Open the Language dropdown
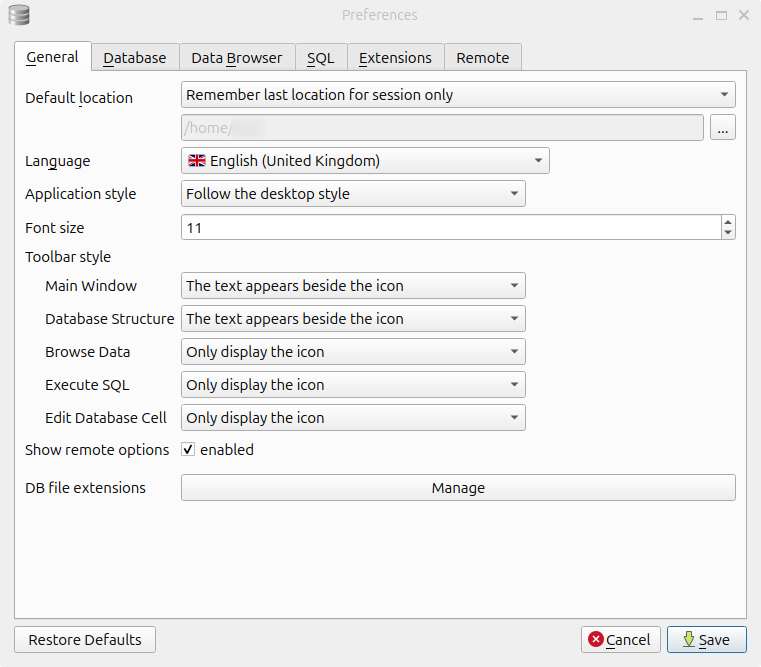 tap(365, 161)
